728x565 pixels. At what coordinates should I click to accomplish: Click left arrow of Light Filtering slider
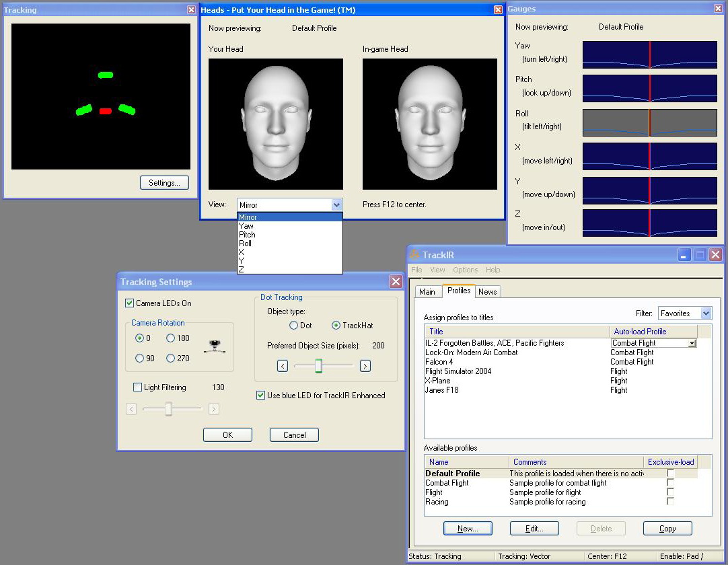click(131, 409)
